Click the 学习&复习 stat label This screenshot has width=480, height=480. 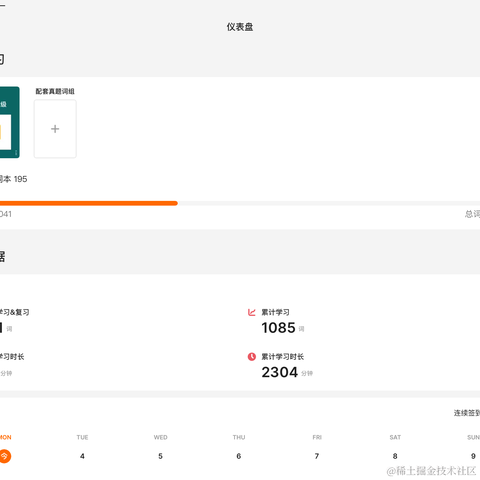[14, 312]
